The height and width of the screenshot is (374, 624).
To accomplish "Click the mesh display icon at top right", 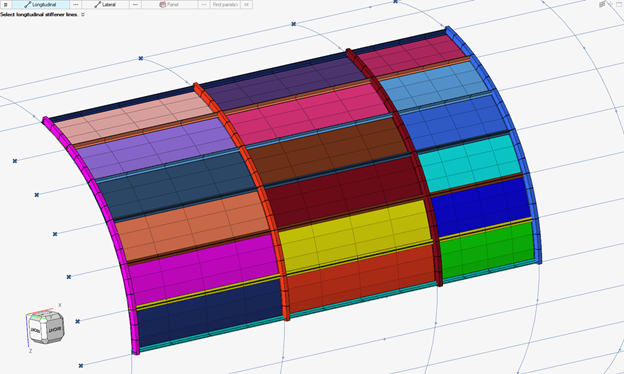I will [602, 4].
